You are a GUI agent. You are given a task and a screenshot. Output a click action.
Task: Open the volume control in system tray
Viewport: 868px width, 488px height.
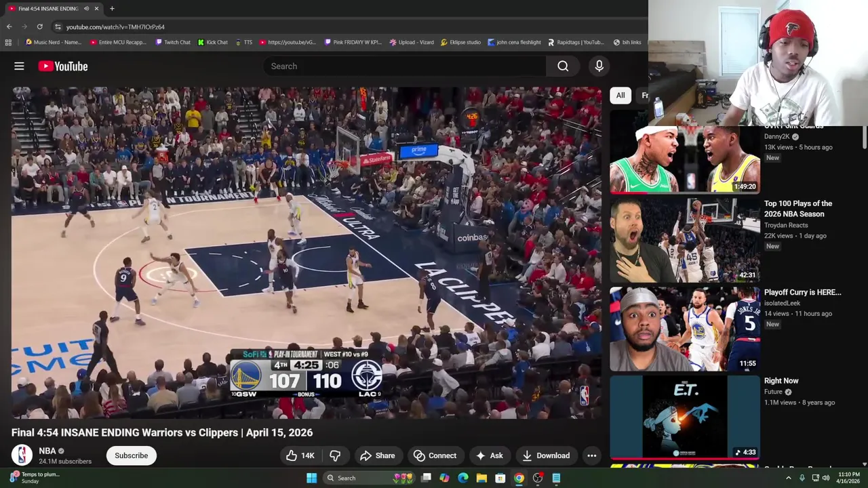pos(825,478)
